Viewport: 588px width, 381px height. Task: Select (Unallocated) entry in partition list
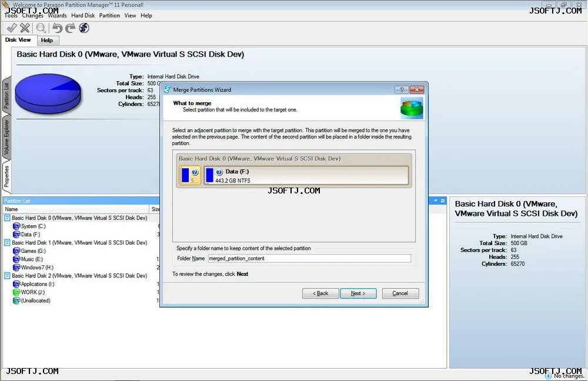pyautogui.click(x=36, y=300)
